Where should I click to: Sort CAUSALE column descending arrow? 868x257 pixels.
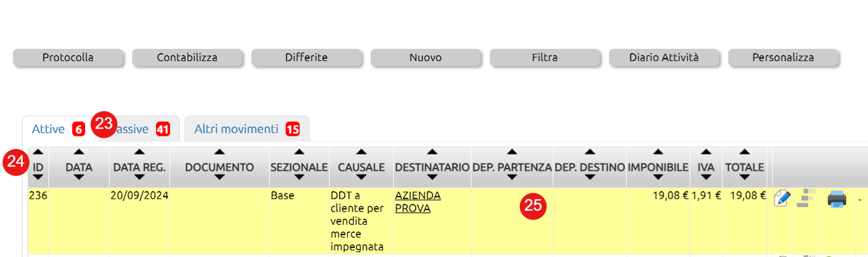click(x=361, y=177)
